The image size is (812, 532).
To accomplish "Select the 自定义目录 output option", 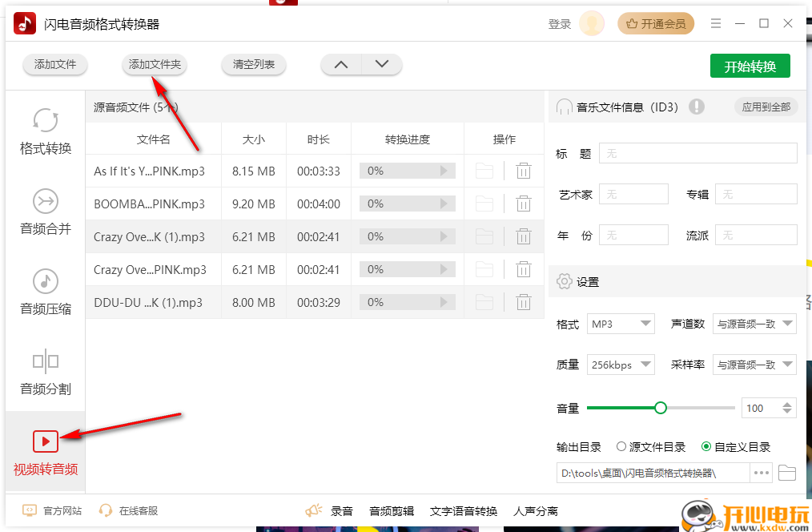I will pos(705,447).
